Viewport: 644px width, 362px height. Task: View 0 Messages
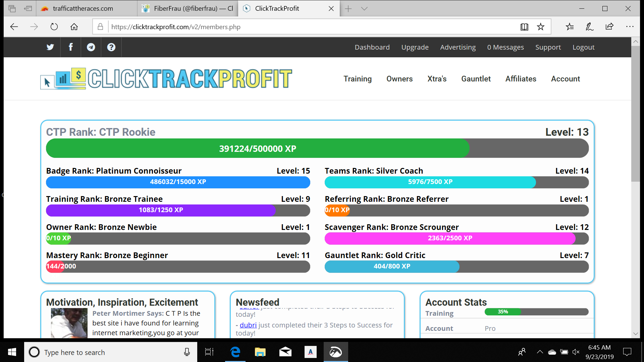(505, 47)
